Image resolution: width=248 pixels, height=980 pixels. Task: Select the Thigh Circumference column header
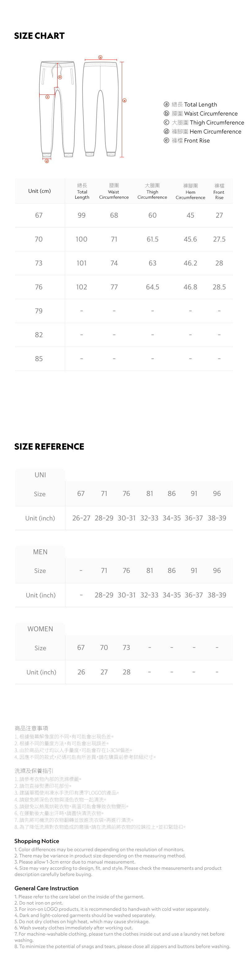pyautogui.click(x=152, y=191)
